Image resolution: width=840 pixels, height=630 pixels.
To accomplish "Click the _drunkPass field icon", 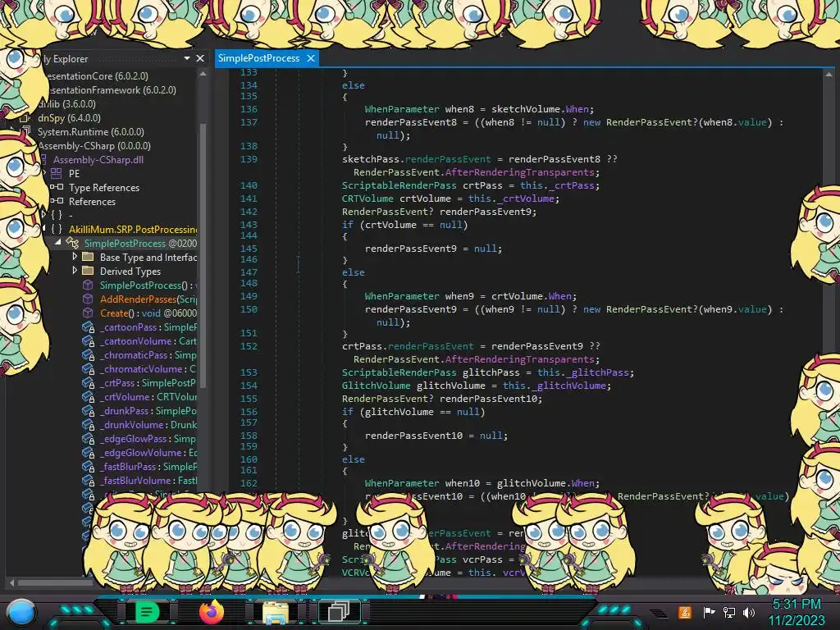I will point(89,411).
